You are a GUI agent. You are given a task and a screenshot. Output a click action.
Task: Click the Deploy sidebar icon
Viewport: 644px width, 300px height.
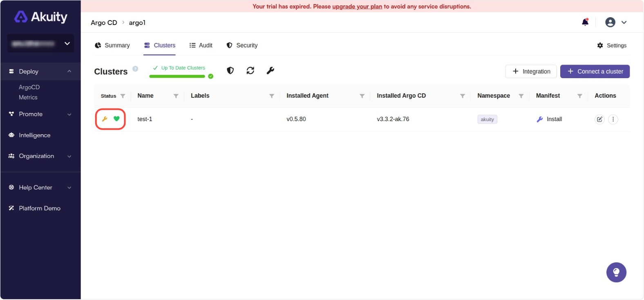(x=11, y=71)
